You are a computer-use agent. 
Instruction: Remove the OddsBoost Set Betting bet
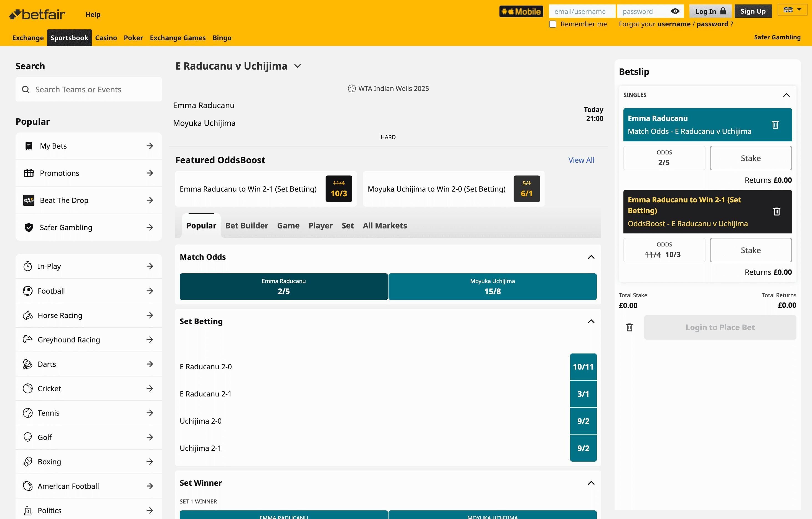pos(777,212)
